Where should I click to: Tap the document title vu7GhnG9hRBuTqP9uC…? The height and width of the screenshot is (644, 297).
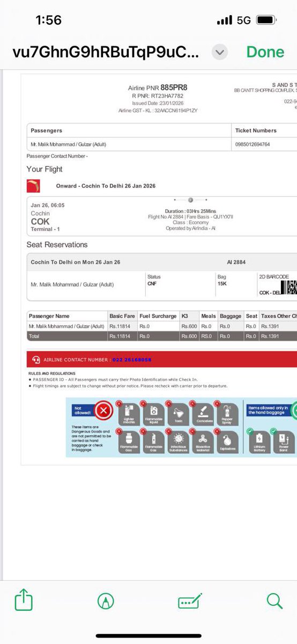tap(106, 52)
